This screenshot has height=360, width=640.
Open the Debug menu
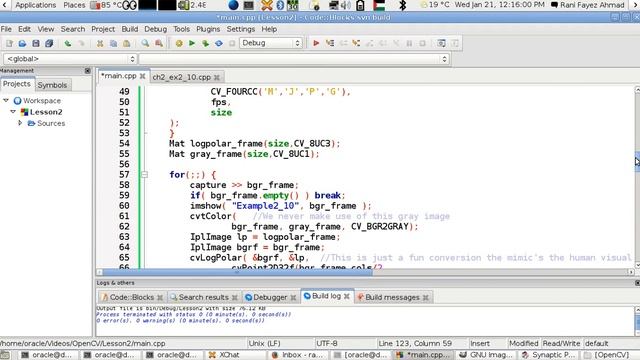coord(156,29)
